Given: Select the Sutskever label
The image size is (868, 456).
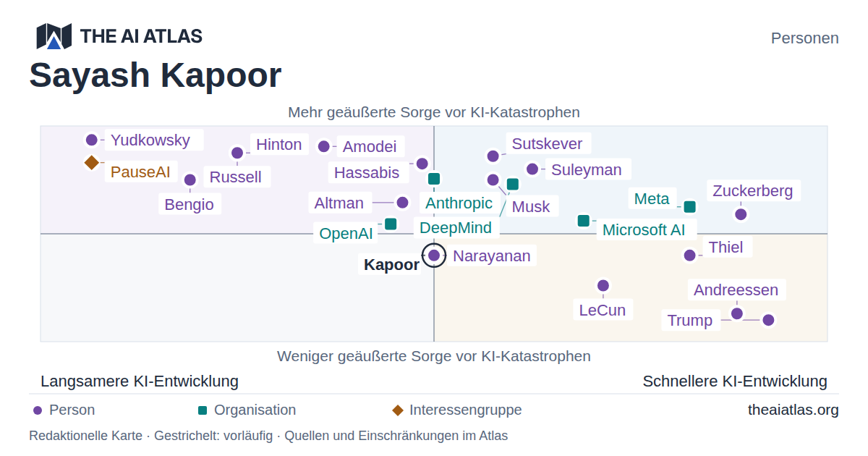Looking at the screenshot, I should (548, 143).
